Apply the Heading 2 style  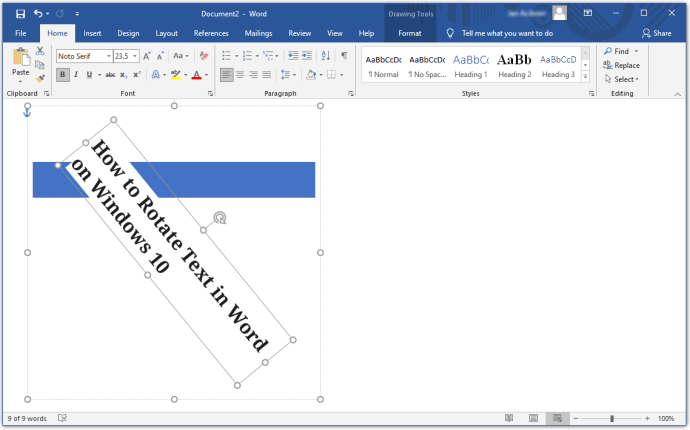[x=514, y=65]
